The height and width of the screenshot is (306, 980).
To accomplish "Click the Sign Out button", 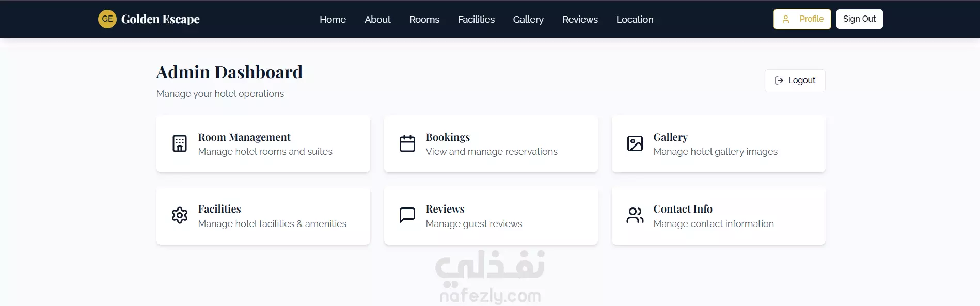I will (860, 19).
